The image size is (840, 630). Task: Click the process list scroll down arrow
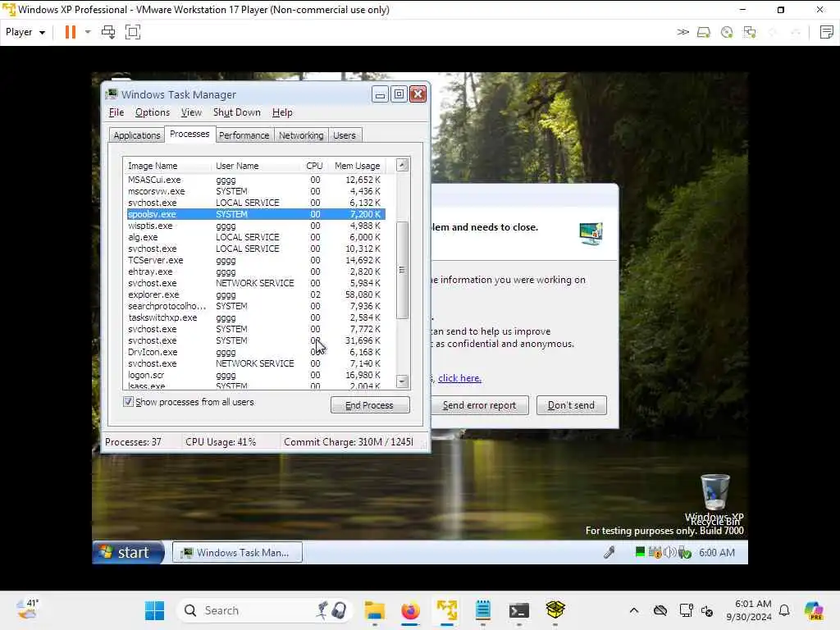pos(402,381)
